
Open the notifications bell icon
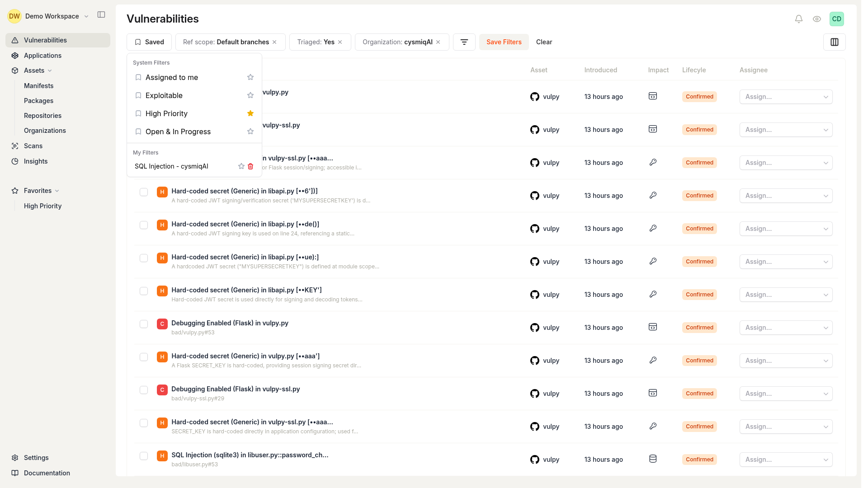798,19
